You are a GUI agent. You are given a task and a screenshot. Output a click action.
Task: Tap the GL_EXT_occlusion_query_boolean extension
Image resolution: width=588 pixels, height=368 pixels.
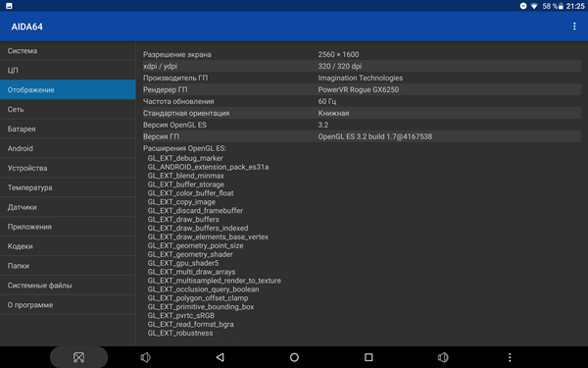(x=203, y=289)
